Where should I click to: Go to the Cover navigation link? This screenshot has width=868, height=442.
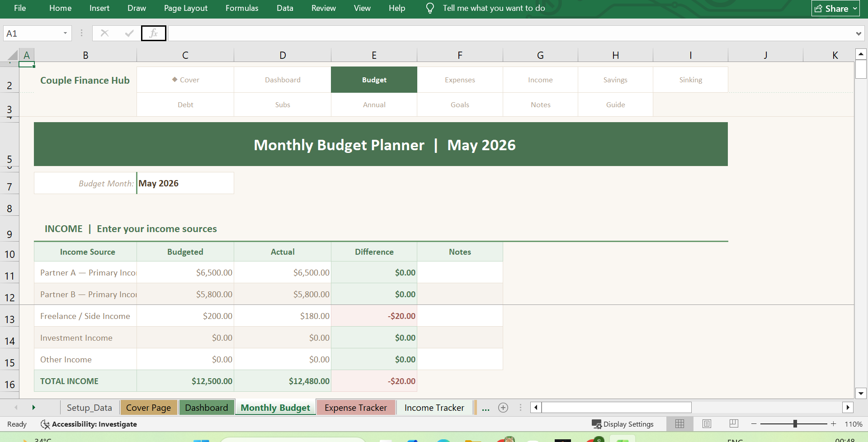pyautogui.click(x=185, y=80)
